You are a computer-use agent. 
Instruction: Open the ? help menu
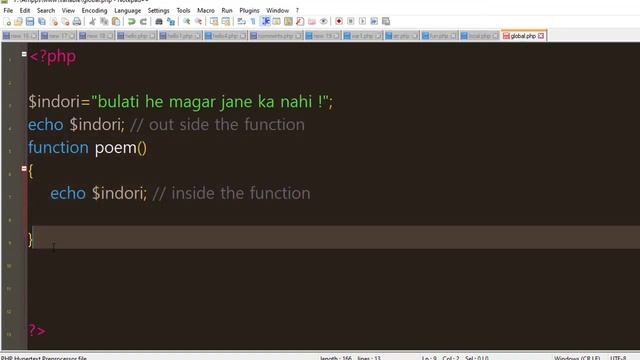pos(297,11)
